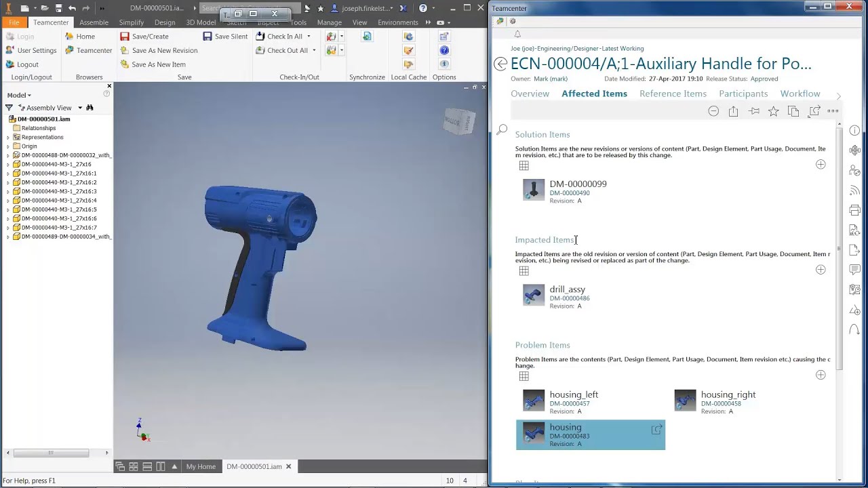
Task: Click the share icon in Teamcenter toolbar
Action: coord(733,111)
